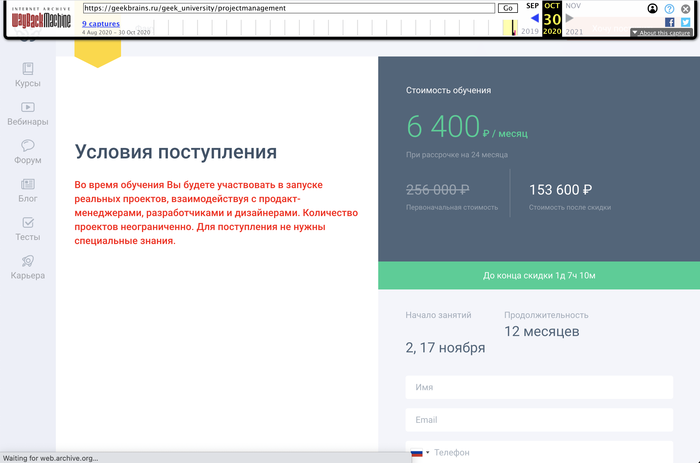This screenshot has height=463, width=700.
Task: Expand the About this capture panel
Action: (661, 33)
